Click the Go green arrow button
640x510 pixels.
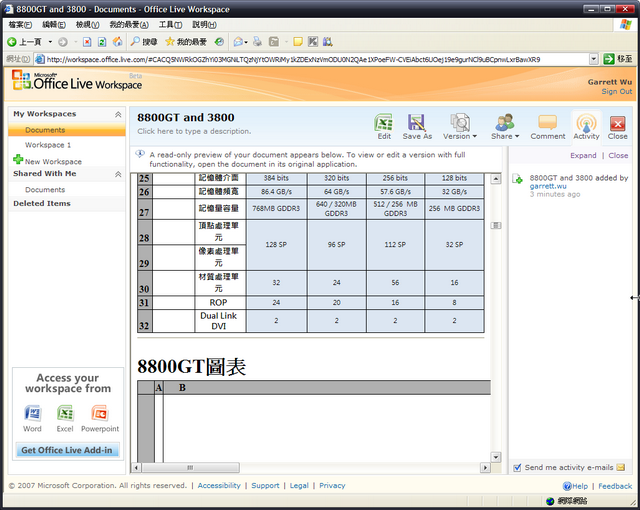609,59
